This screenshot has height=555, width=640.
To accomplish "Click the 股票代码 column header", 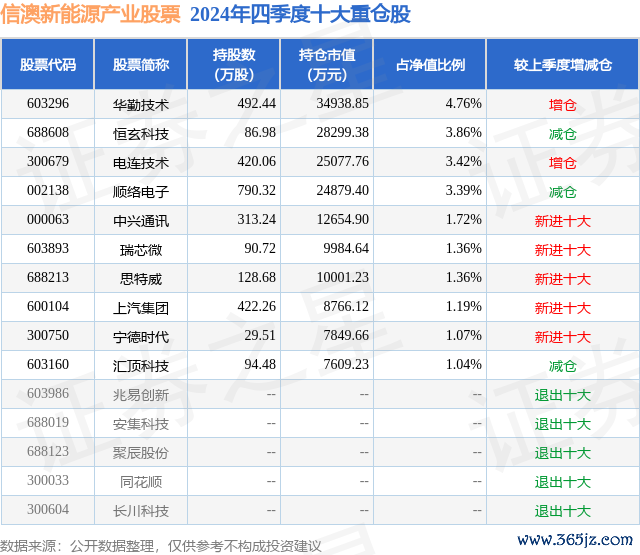I will click(48, 64).
